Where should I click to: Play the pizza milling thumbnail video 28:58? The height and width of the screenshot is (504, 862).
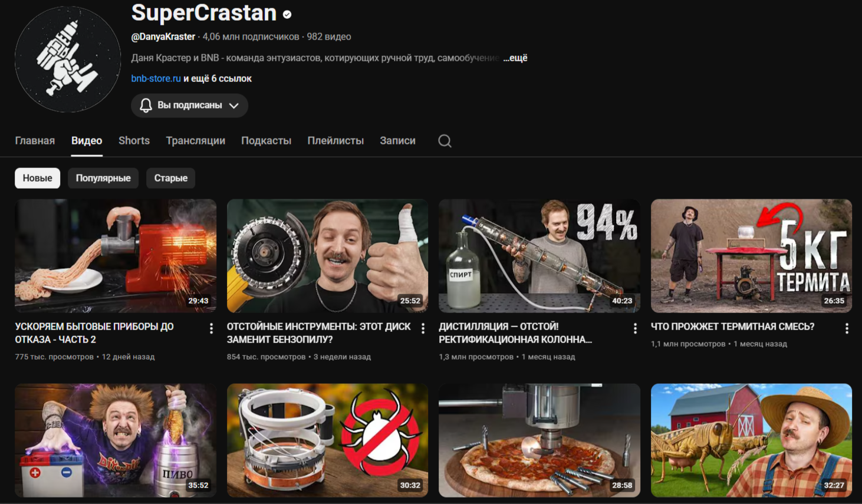coord(539,440)
